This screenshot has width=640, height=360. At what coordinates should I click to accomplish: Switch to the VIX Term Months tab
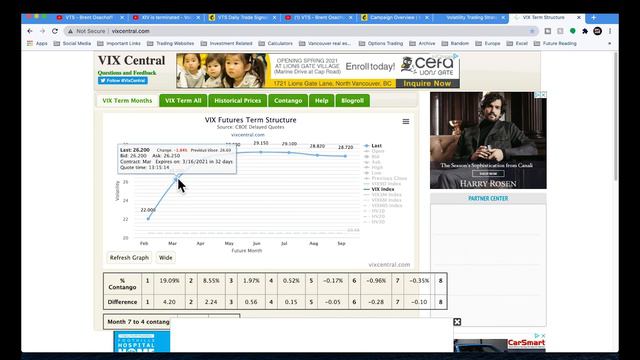pos(127,100)
